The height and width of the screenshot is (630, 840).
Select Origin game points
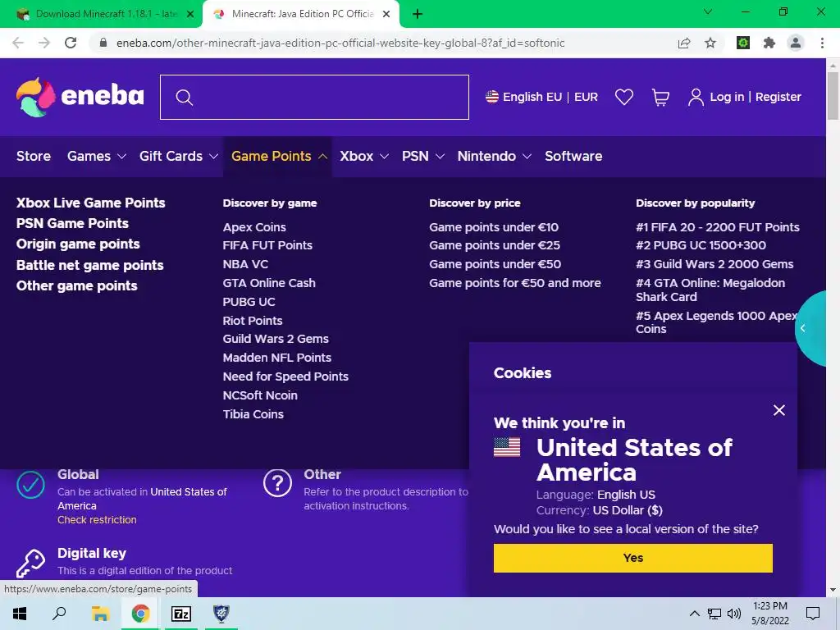click(78, 244)
